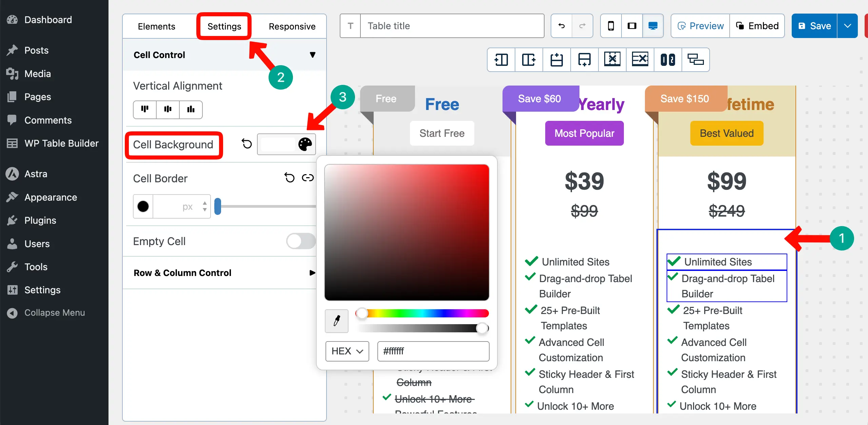Click the delete column icon
Screen dimensions: 868x425
(x=612, y=60)
